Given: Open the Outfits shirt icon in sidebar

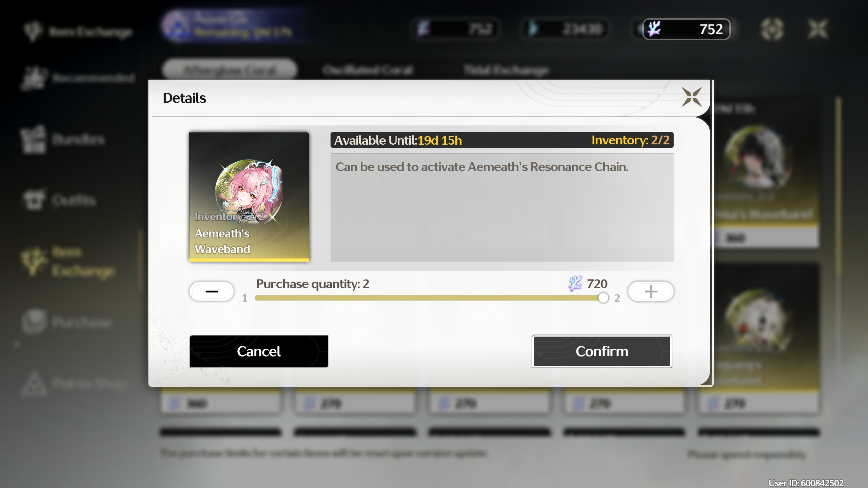Looking at the screenshot, I should 34,200.
